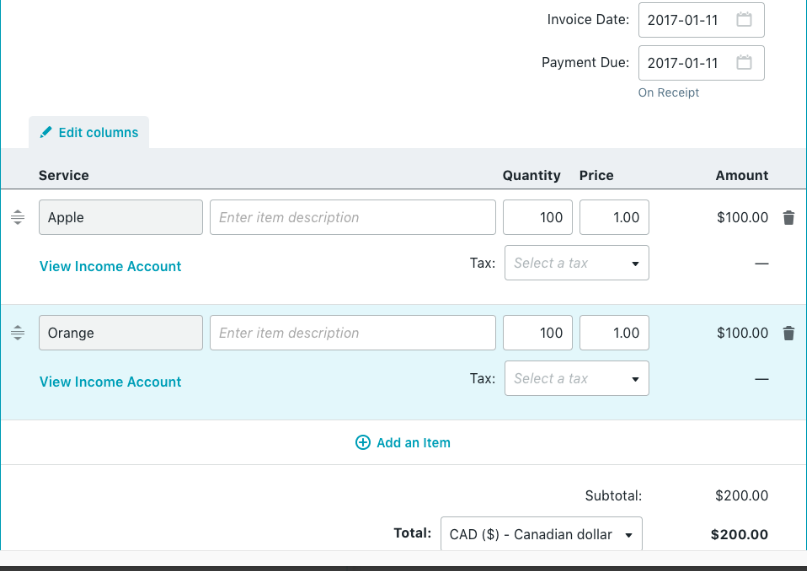Delete the Orange line item with trash icon
Viewport: 807px width, 571px height.
click(x=788, y=333)
